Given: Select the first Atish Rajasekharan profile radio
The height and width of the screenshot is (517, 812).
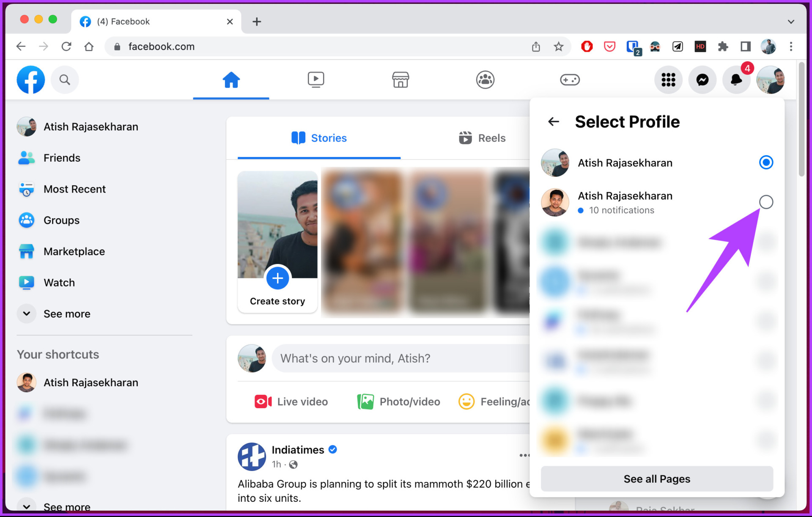Looking at the screenshot, I should pos(766,162).
